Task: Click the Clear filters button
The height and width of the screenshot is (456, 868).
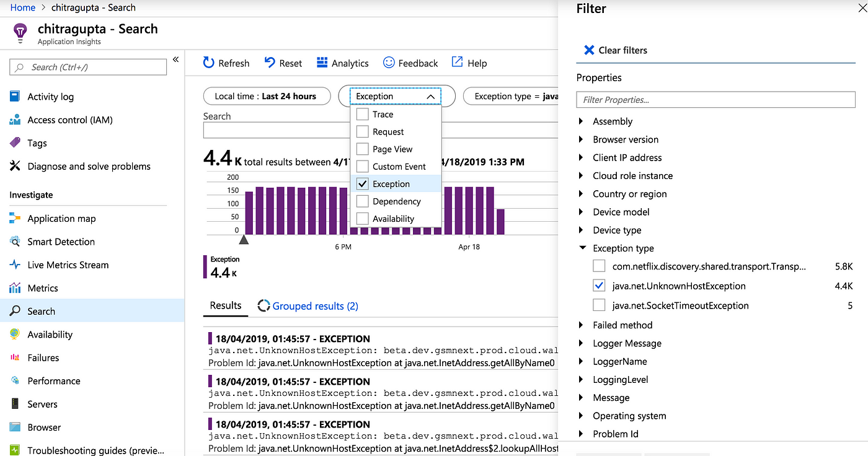Action: point(616,50)
